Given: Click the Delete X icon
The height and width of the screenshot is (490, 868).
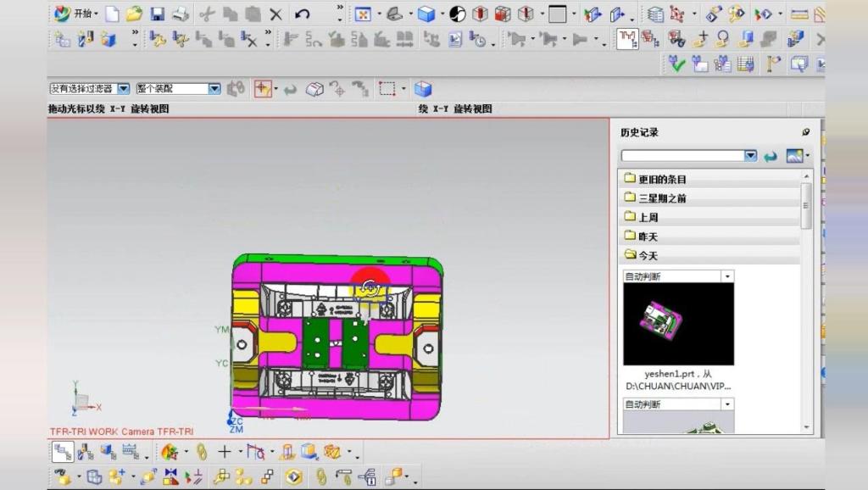Looking at the screenshot, I should point(275,14).
